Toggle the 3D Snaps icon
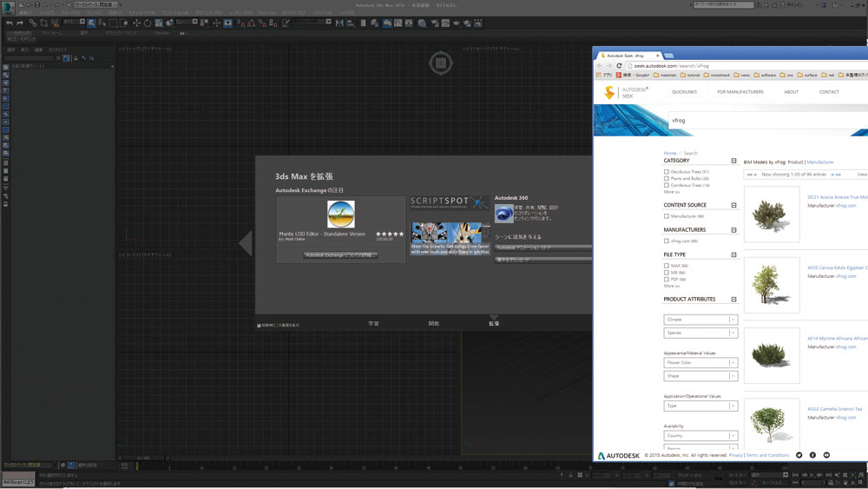868x489 pixels. [x=241, y=23]
